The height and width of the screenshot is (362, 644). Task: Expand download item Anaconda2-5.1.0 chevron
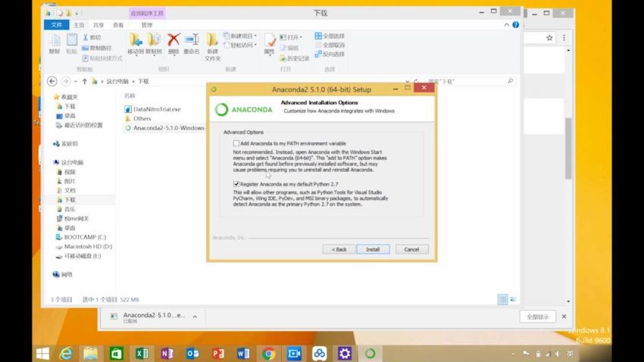[195, 317]
